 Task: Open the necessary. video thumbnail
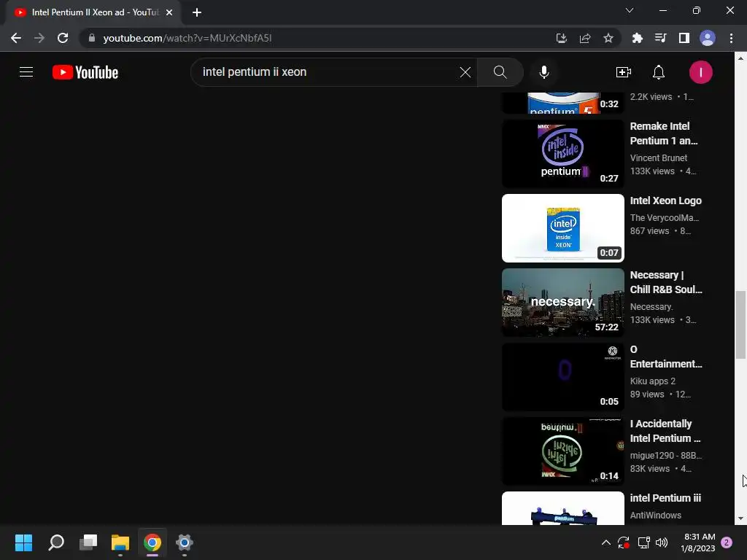click(x=562, y=303)
